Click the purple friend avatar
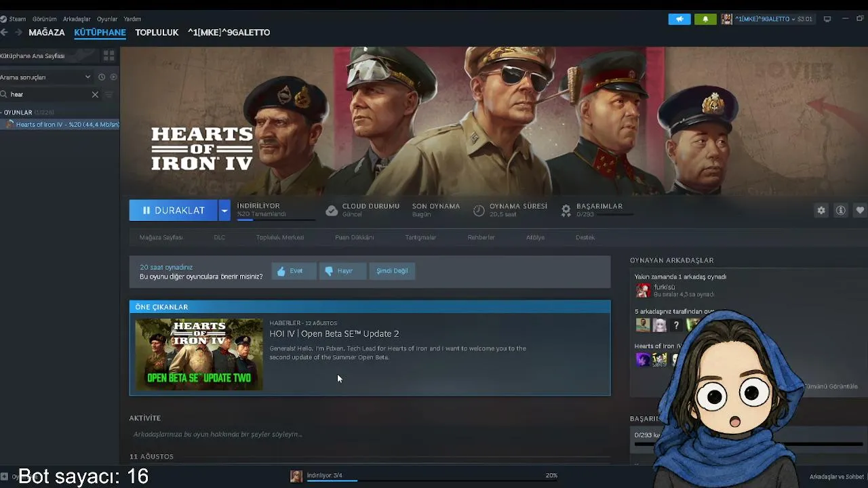This screenshot has width=868, height=488. [x=642, y=360]
